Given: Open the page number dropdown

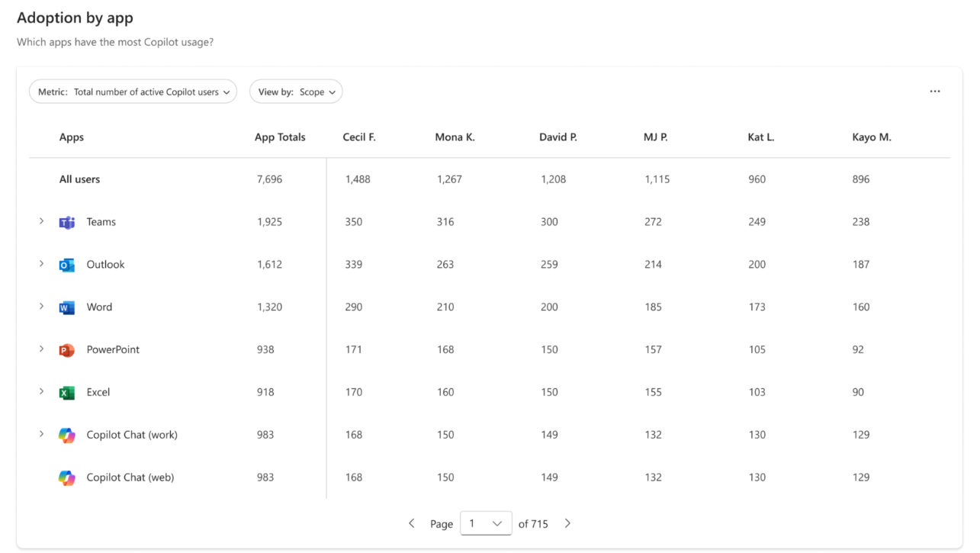Looking at the screenshot, I should click(486, 523).
